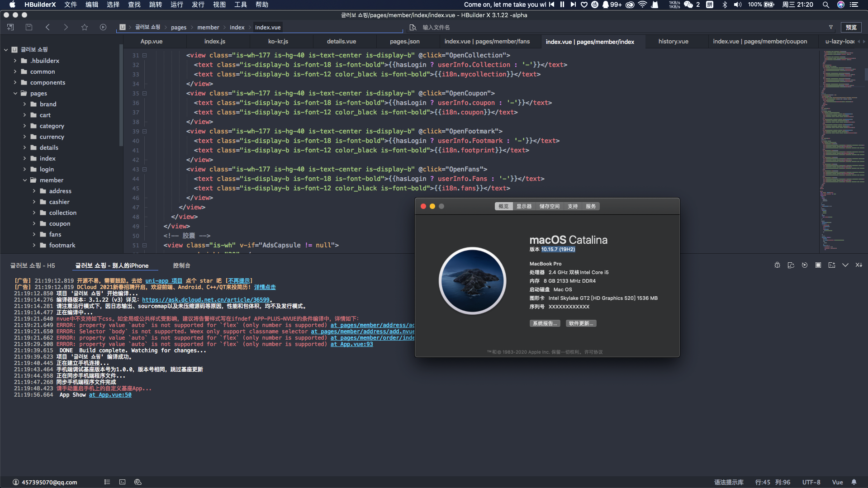Expand the common folder
The image size is (868, 488).
point(15,71)
